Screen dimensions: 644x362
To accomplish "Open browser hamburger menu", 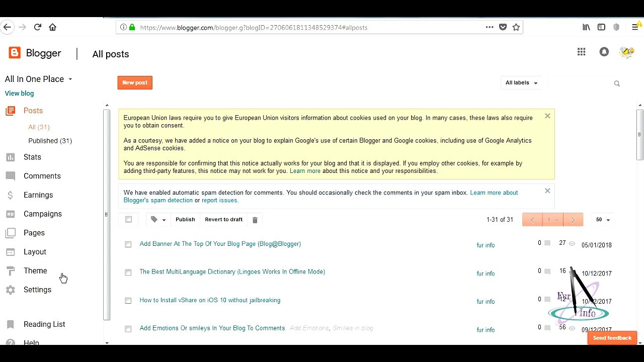I will point(635,27).
